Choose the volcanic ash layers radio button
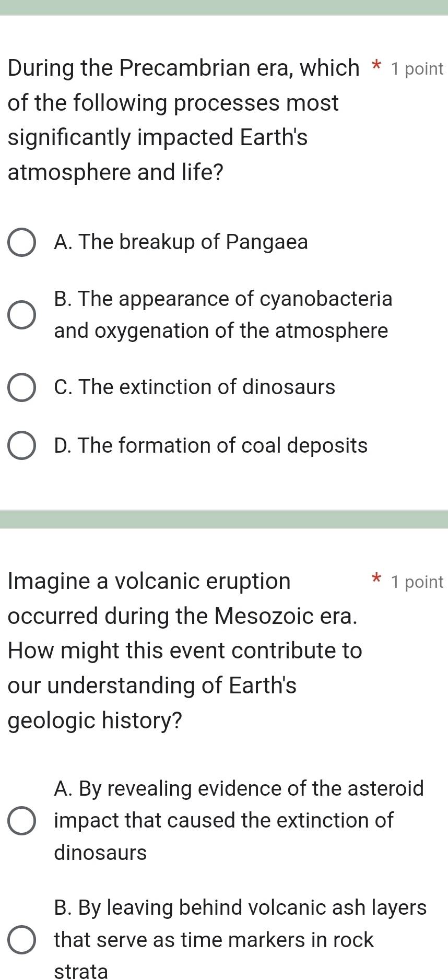448x980 pixels. [22, 940]
